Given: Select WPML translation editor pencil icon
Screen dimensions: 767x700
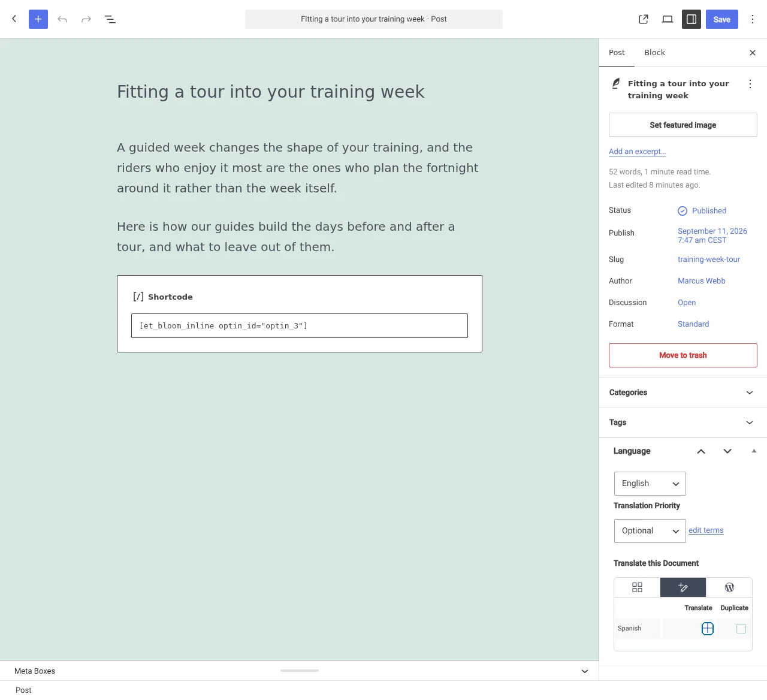Looking at the screenshot, I should (x=683, y=587).
